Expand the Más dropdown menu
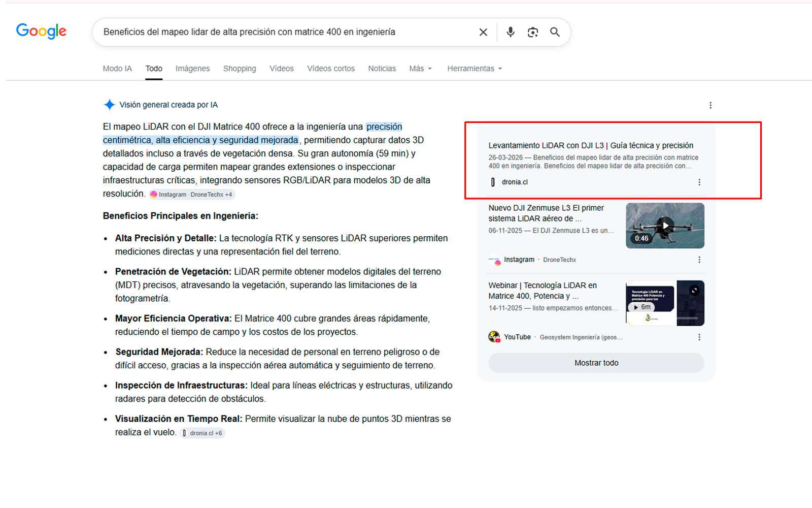This screenshot has height=508, width=812. pyautogui.click(x=421, y=69)
